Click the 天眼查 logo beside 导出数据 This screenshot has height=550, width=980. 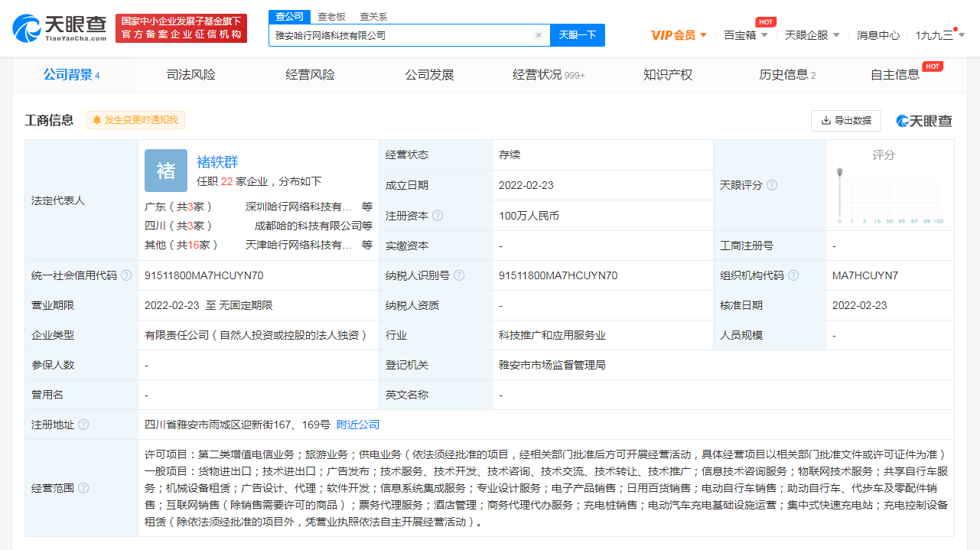coord(924,121)
